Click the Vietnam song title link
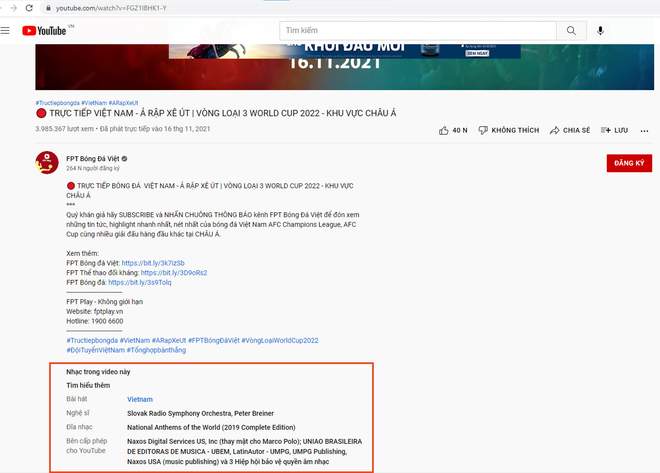Image resolution: width=660 pixels, height=473 pixels. point(140,399)
